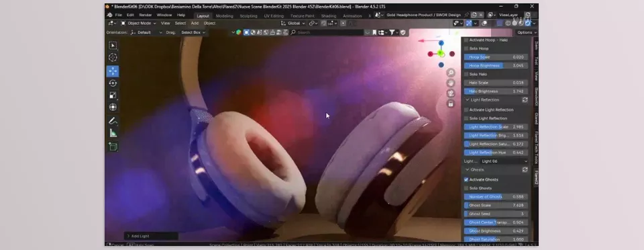Open the Drag Select Box dropdown
The height and width of the screenshot is (250, 644).
193,32
